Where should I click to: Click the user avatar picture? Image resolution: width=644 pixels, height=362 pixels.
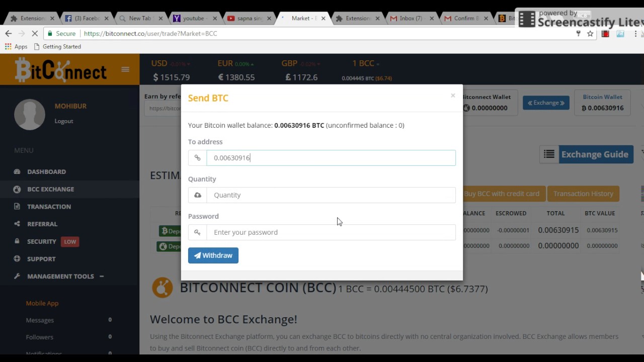point(30,115)
